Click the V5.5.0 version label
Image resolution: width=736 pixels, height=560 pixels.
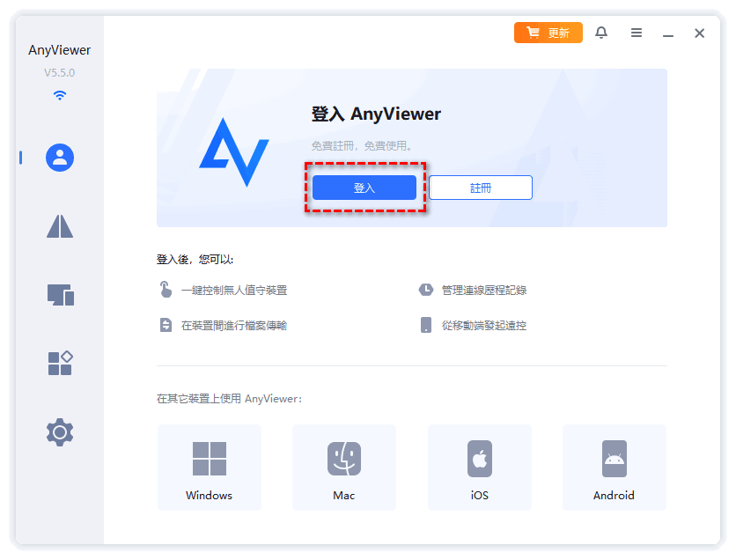tap(60, 73)
